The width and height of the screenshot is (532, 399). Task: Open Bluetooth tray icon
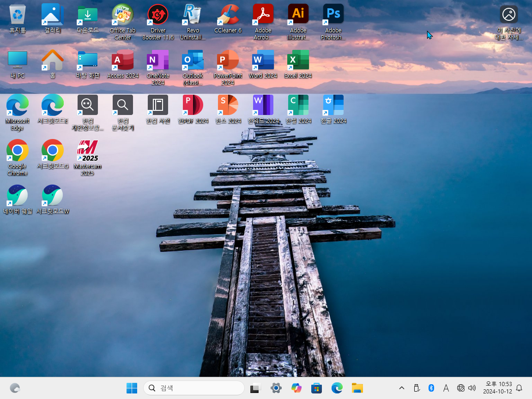point(431,388)
